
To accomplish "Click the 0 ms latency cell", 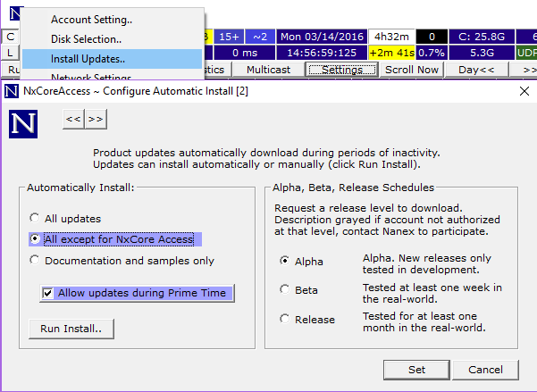I will (245, 53).
